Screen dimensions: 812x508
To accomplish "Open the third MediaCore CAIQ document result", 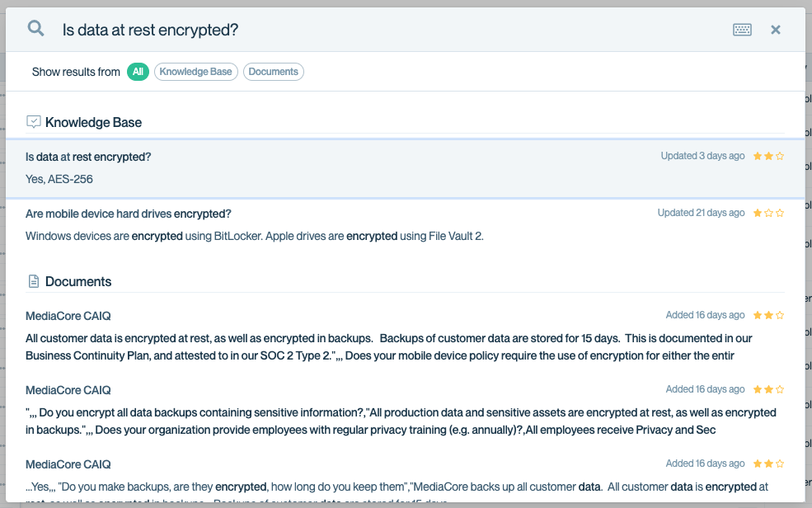I will click(x=68, y=464).
